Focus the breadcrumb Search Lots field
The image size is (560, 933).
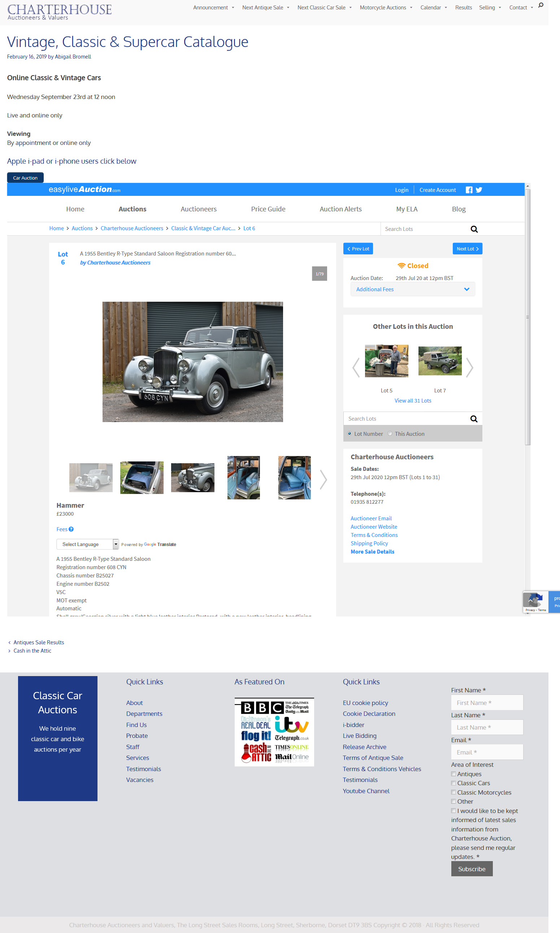click(x=425, y=229)
